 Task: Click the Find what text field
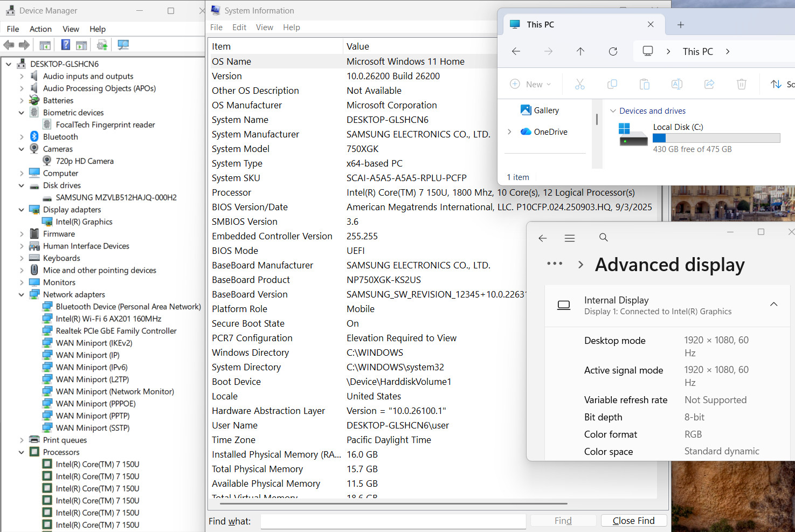393,521
